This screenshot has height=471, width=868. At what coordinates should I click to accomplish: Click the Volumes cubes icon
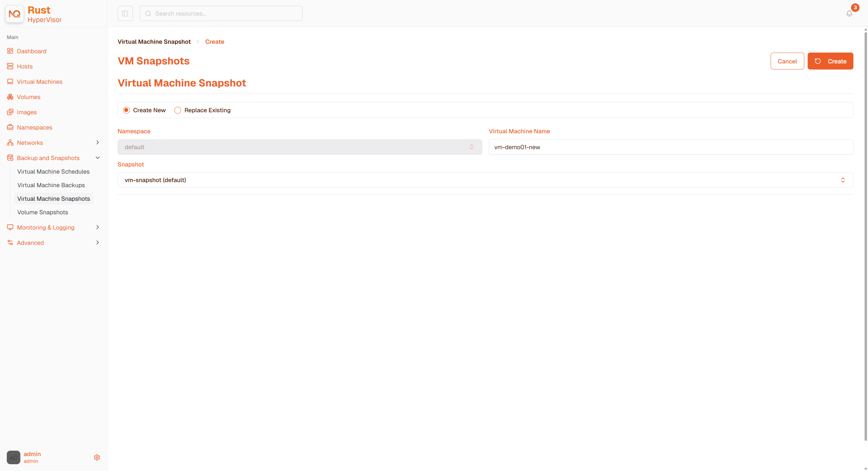click(x=10, y=97)
